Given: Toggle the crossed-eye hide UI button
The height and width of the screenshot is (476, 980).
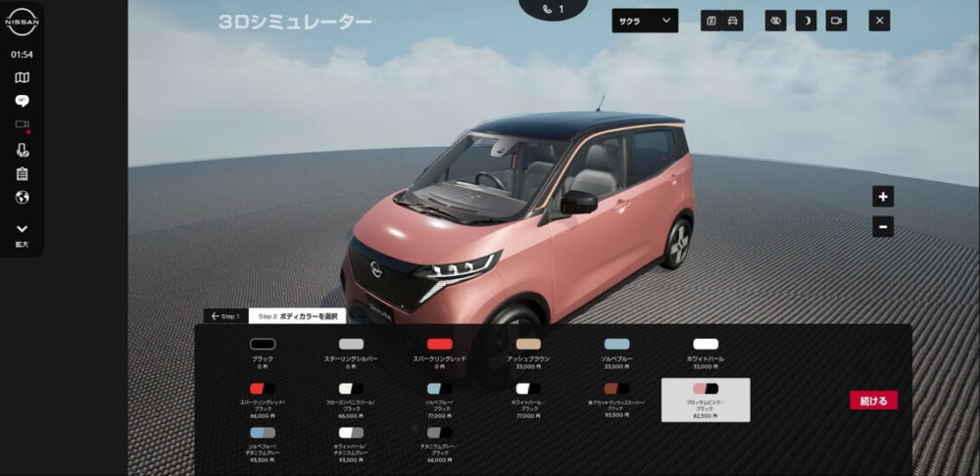Looking at the screenshot, I should [775, 21].
